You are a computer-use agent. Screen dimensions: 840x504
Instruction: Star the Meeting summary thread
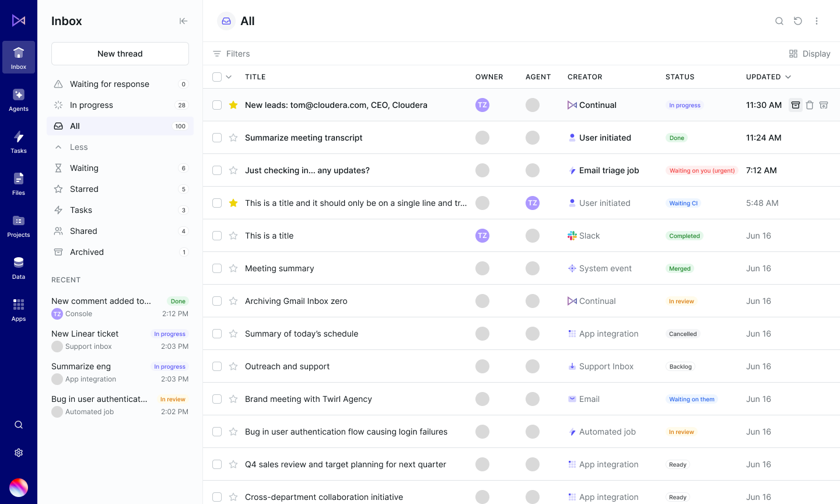coord(233,268)
